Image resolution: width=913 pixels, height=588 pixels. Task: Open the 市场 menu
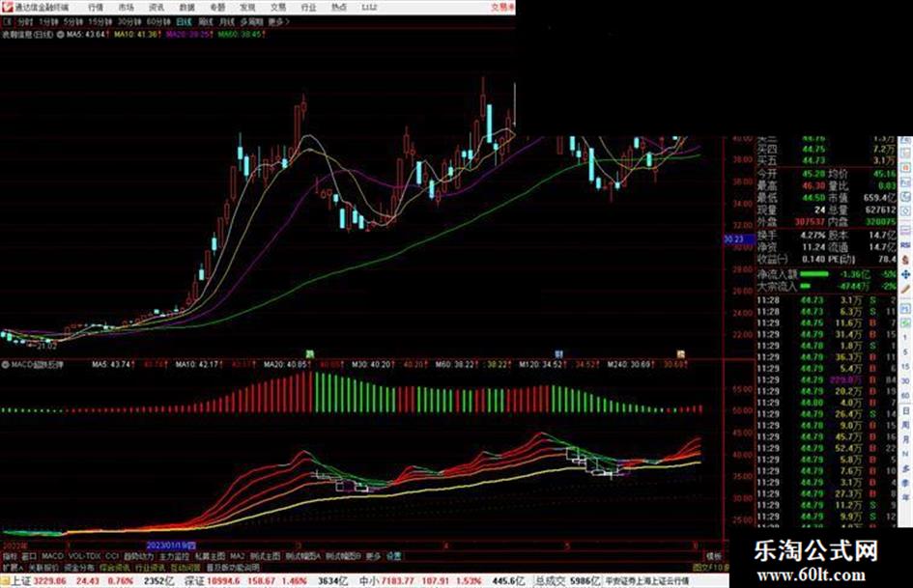(x=126, y=8)
